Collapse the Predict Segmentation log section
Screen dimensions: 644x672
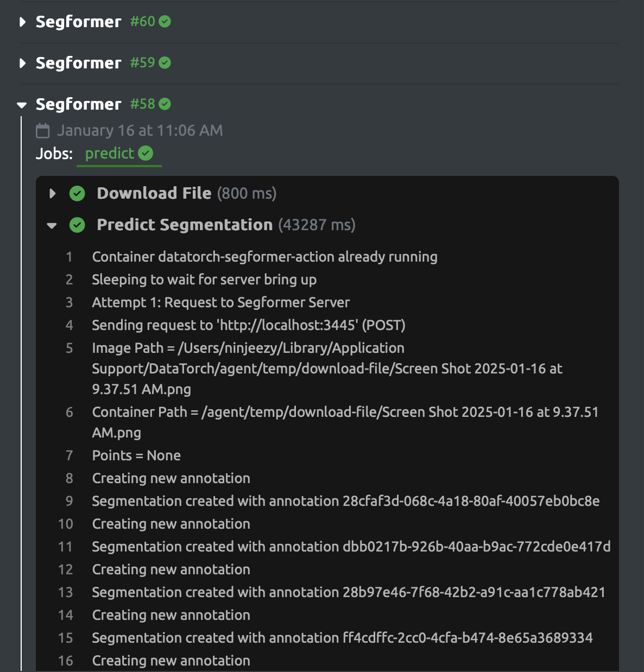[x=52, y=225]
